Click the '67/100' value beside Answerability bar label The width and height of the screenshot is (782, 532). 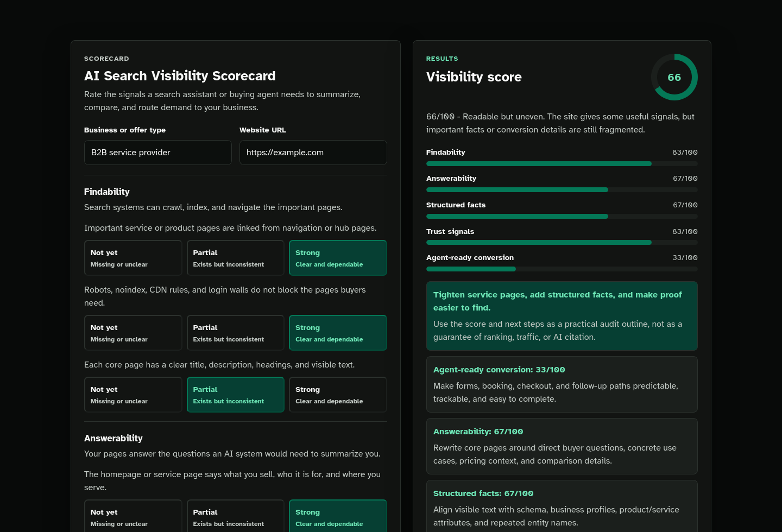point(685,179)
